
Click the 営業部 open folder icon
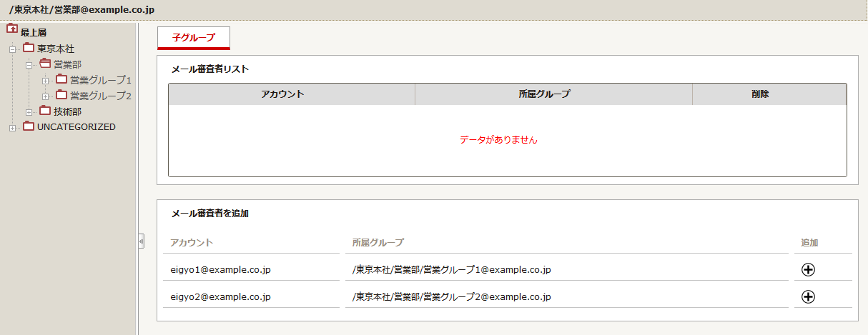coord(45,64)
